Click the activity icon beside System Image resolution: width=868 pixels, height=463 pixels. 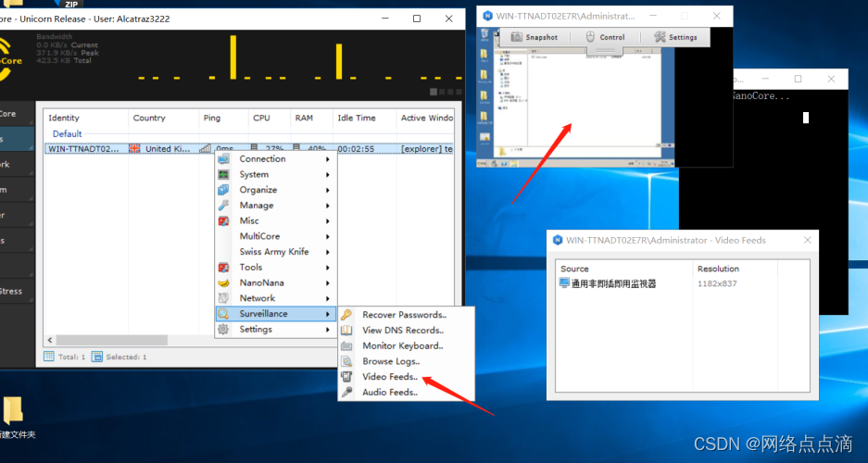coord(223,174)
